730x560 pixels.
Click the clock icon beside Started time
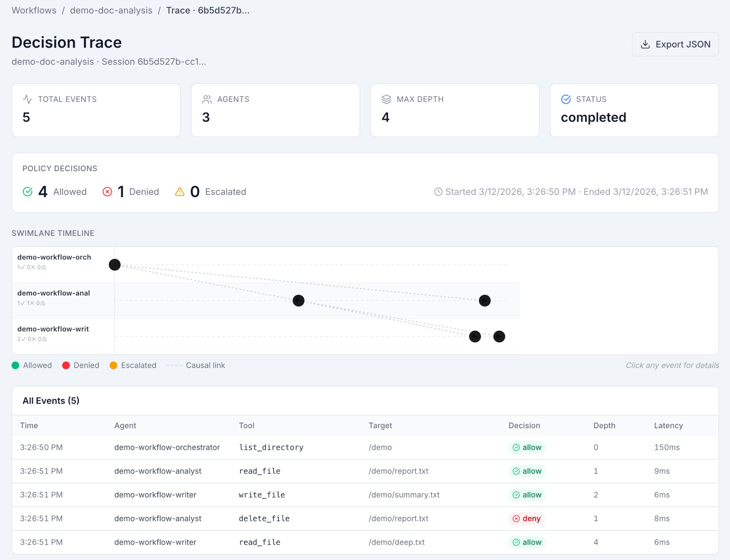pos(438,192)
